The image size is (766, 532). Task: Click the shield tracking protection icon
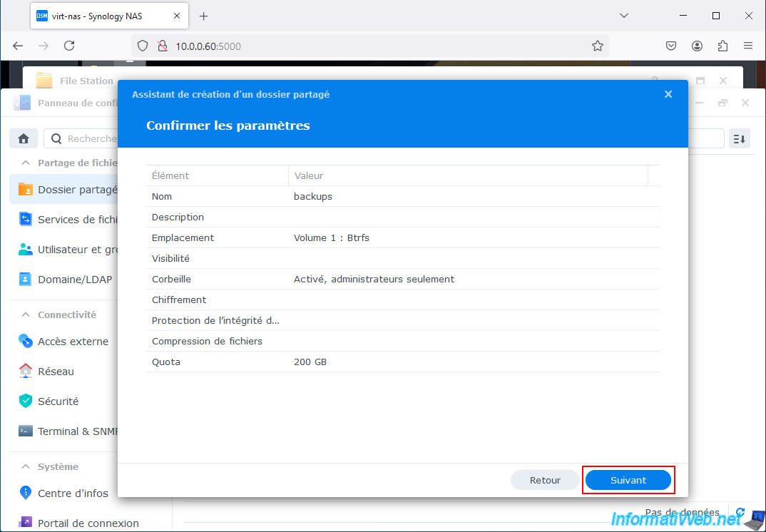click(x=142, y=46)
